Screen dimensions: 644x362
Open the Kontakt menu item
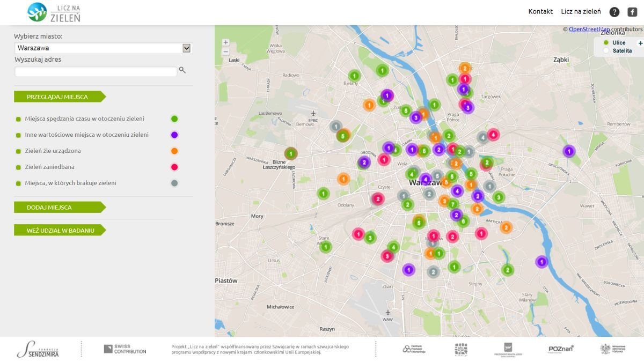coord(540,12)
